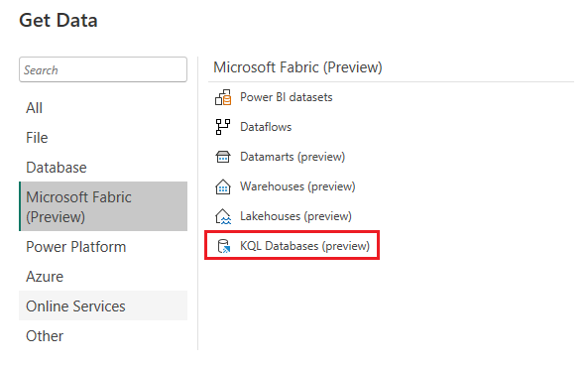Select the 'Power BI datasets' text label
The height and width of the screenshot is (365, 588).
287,97
